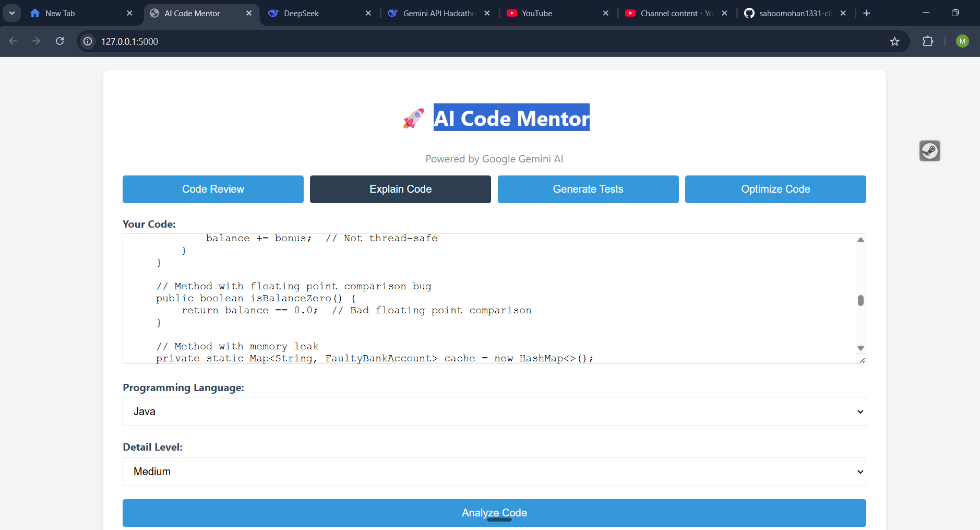Click the floating point comparison bug comment
The image size is (980, 530).
(294, 286)
